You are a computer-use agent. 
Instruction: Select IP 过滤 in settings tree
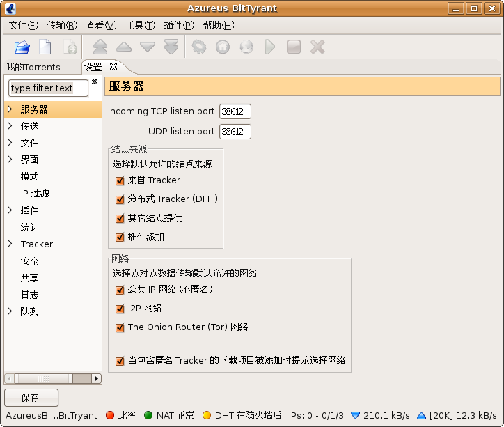pos(35,193)
